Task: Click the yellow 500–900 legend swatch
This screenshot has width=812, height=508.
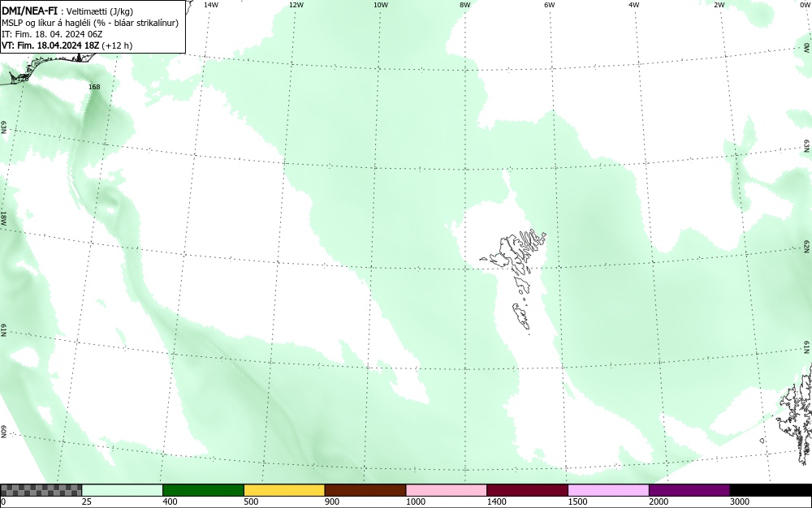Action: point(284,490)
